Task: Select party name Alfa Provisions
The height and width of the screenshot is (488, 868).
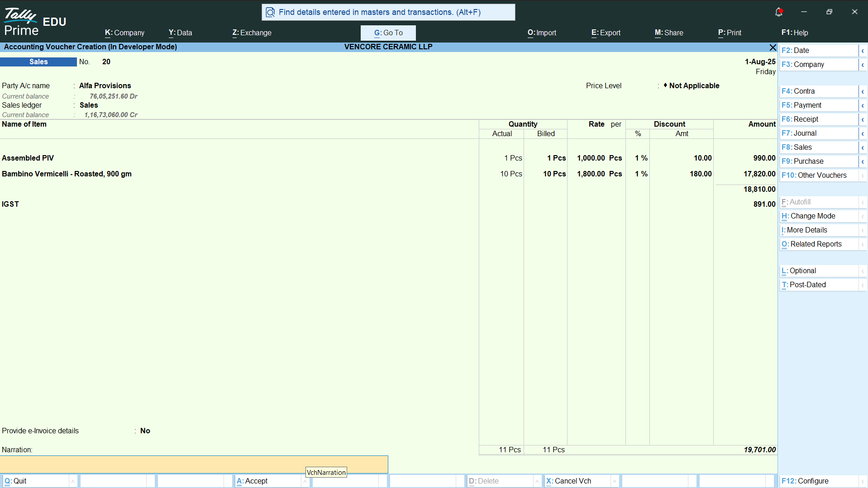Action: click(105, 86)
